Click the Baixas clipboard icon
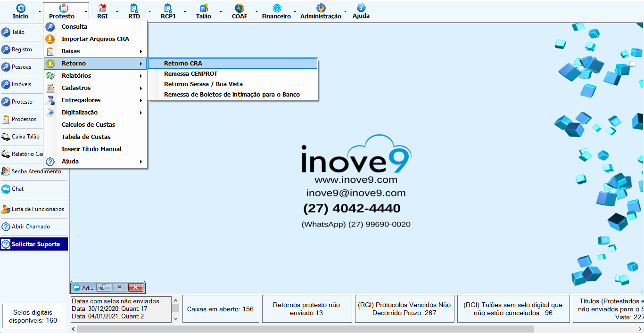 [50, 51]
